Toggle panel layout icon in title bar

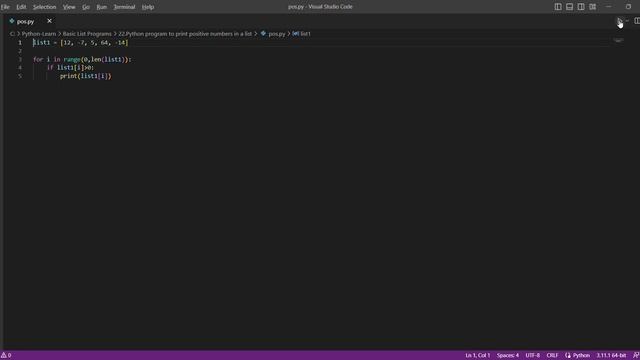569,7
